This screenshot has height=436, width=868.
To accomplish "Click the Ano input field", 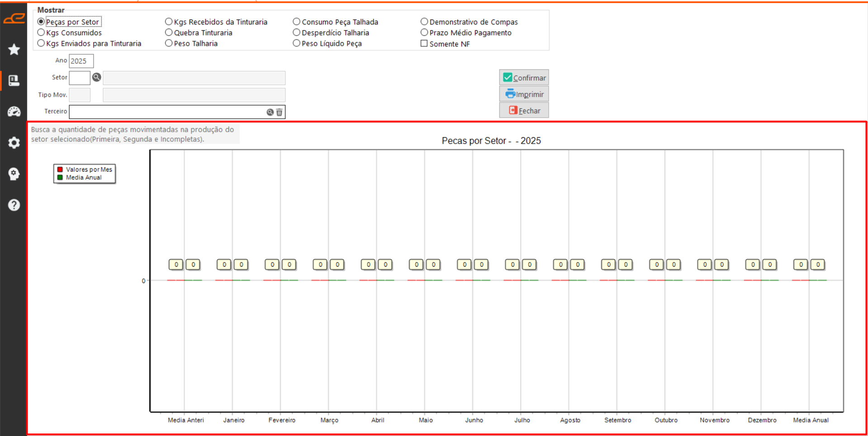I will (x=81, y=61).
